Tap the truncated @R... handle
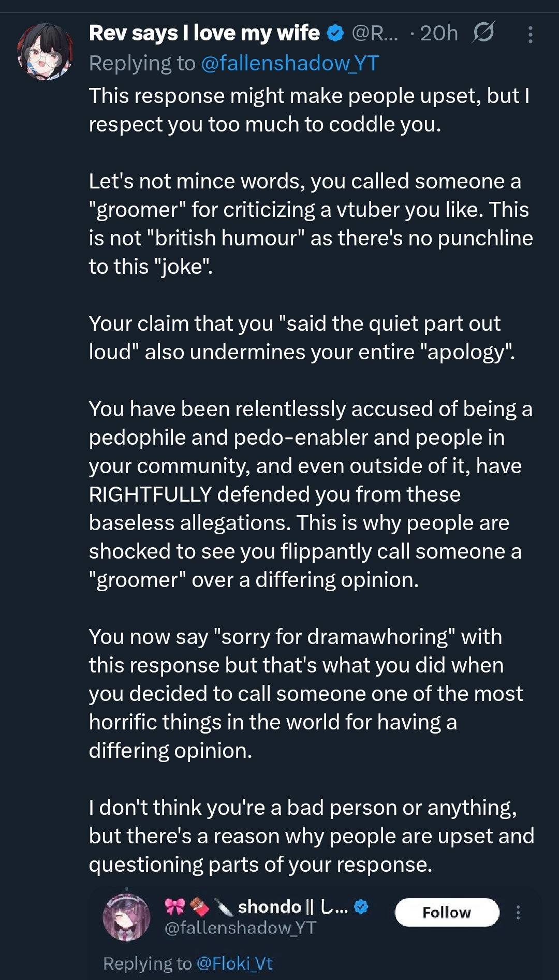 [x=375, y=33]
